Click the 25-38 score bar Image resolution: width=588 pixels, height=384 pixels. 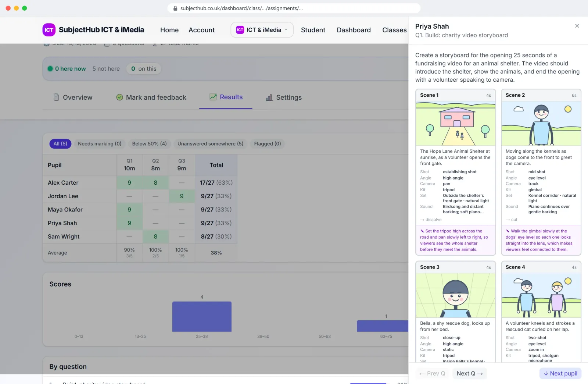(202, 317)
